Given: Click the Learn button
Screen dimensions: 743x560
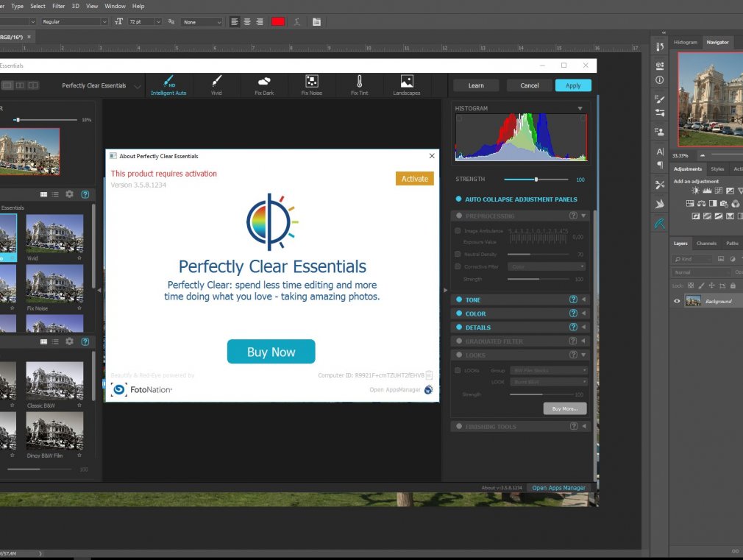Looking at the screenshot, I should pyautogui.click(x=476, y=85).
